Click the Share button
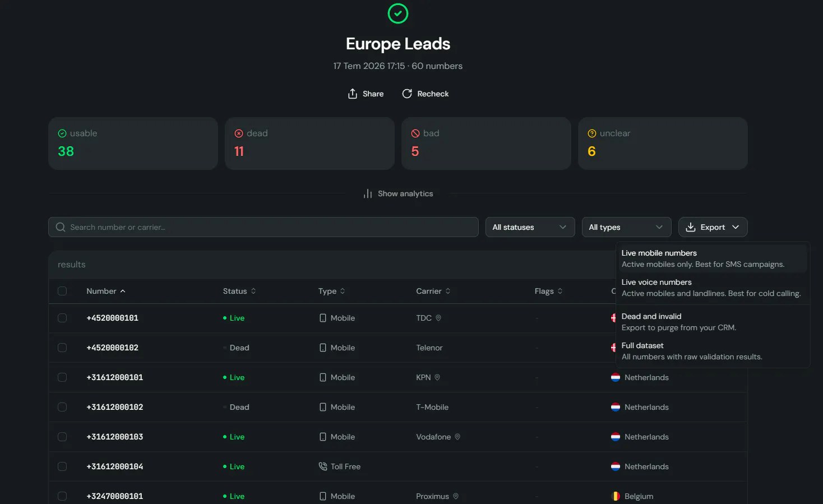 coord(366,94)
